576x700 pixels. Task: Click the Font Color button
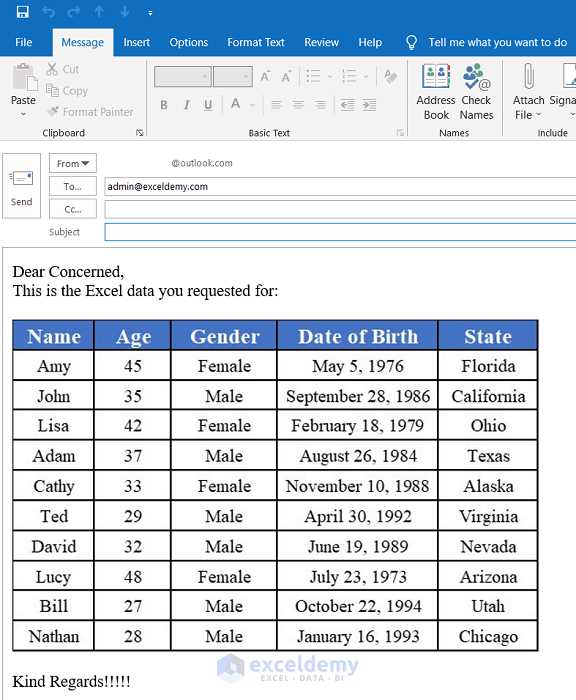pyautogui.click(x=235, y=105)
